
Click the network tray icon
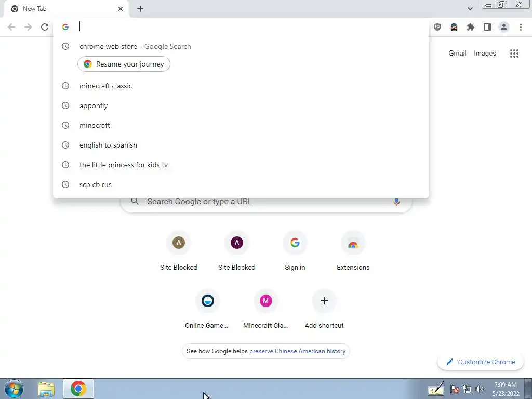[x=467, y=389]
